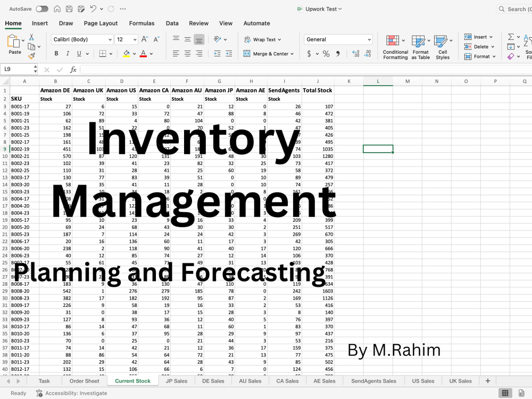Image resolution: width=532 pixels, height=399 pixels.
Task: Click the Comma Style icon
Action: 338,54
